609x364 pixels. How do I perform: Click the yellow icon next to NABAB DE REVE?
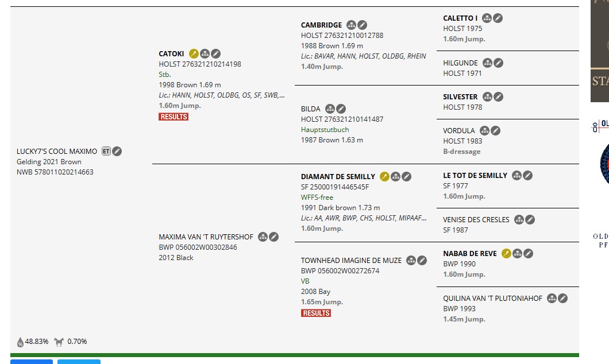506,254
